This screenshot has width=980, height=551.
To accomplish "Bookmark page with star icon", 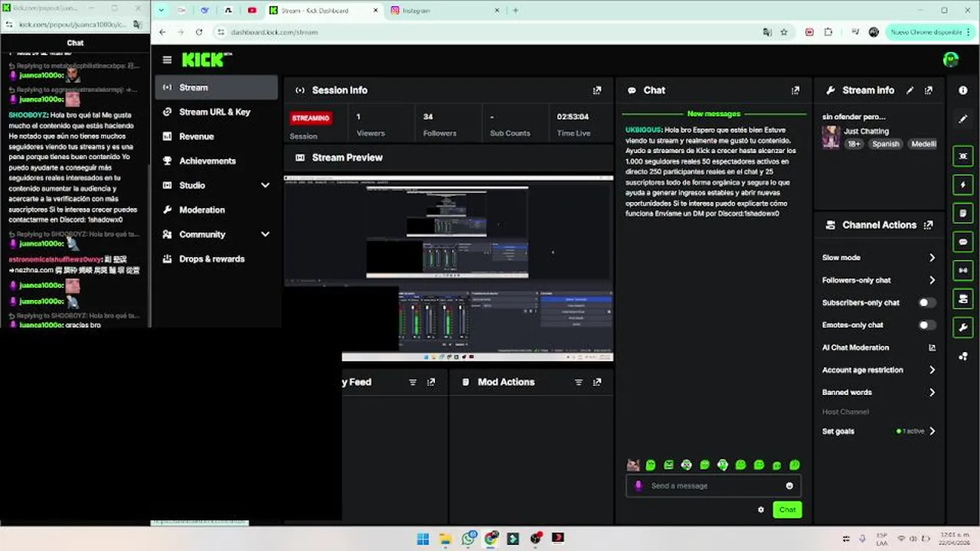I will coord(784,32).
